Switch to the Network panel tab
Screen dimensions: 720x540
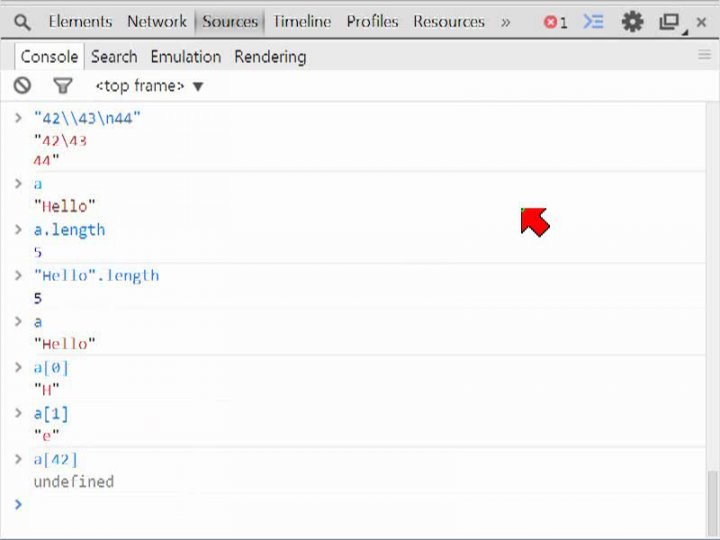pyautogui.click(x=157, y=22)
